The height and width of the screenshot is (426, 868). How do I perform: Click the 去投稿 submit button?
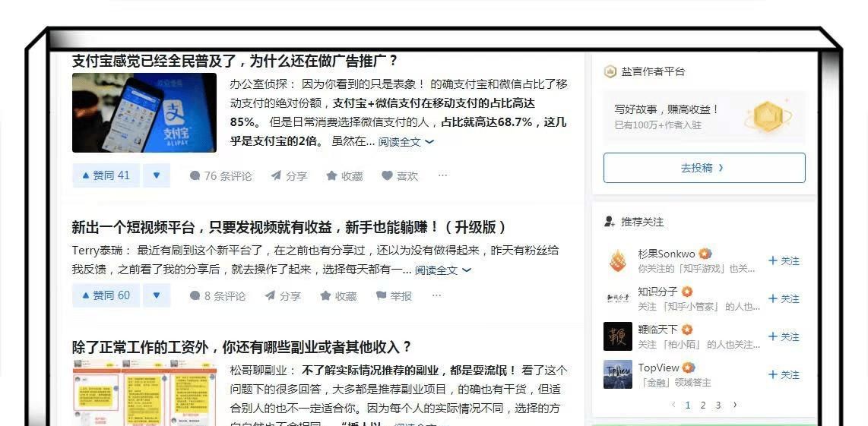point(704,168)
